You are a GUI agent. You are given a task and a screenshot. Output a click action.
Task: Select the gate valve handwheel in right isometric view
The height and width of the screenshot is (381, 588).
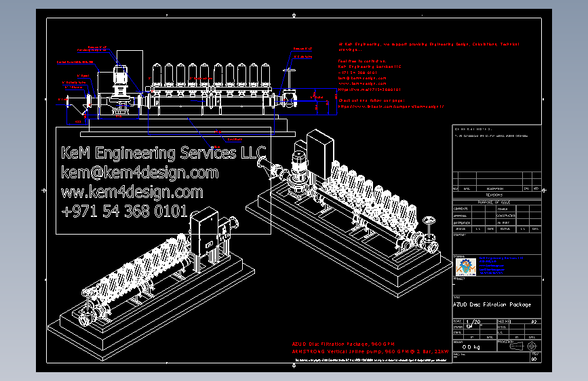pos(429,220)
